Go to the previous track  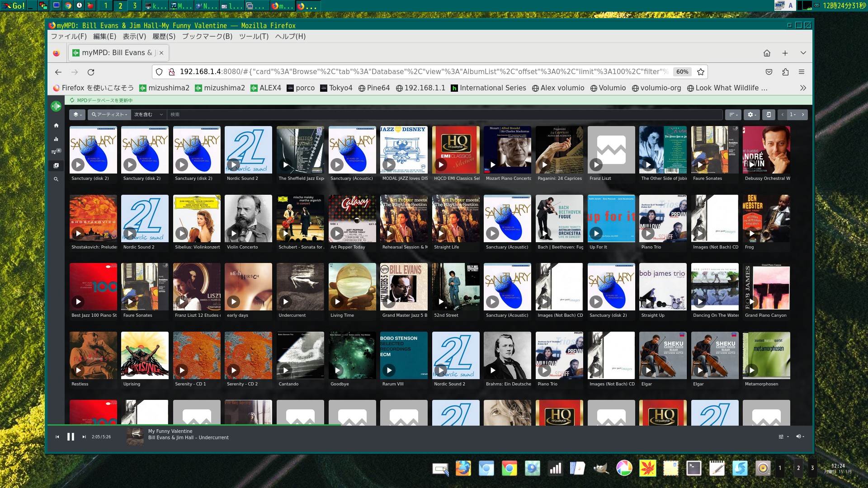57,437
